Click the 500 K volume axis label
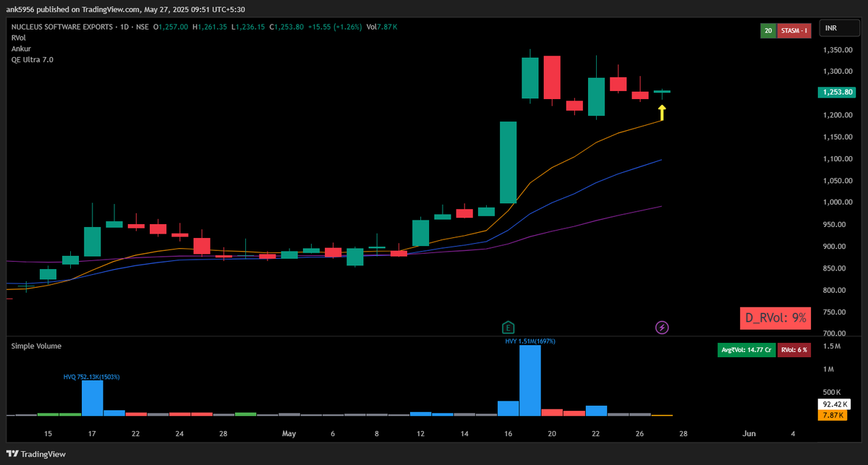 click(832, 391)
